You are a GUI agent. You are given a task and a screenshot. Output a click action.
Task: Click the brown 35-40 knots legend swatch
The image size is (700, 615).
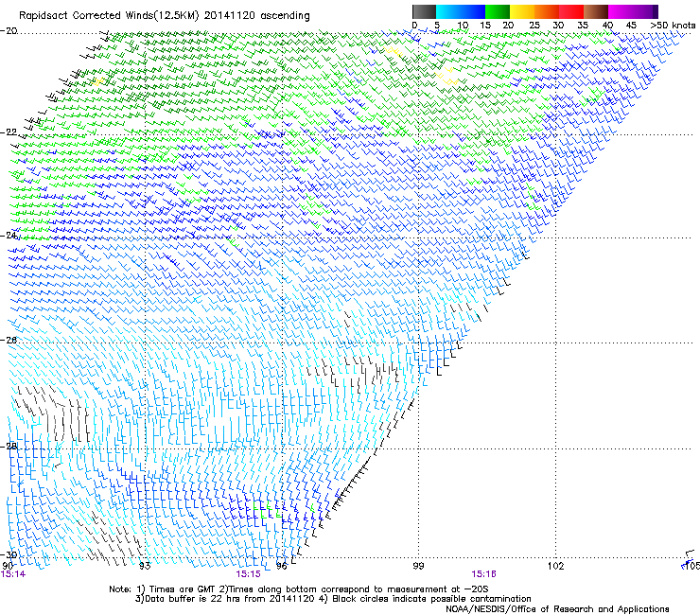pyautogui.click(x=596, y=11)
